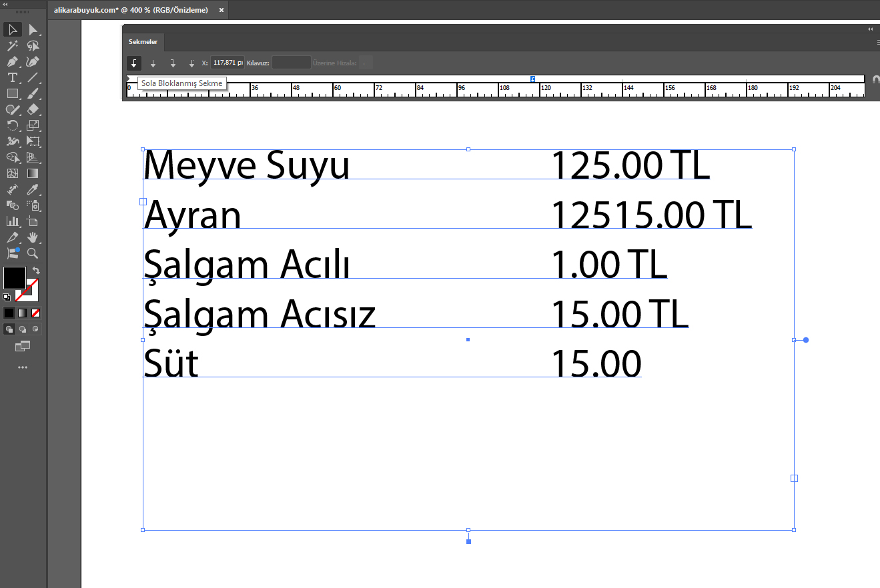
Task: Click the text "Meyve Suyu"
Action: 247,165
